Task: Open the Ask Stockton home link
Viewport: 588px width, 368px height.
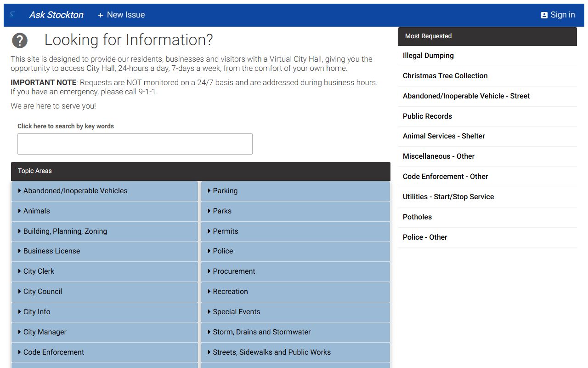Action: coord(56,15)
